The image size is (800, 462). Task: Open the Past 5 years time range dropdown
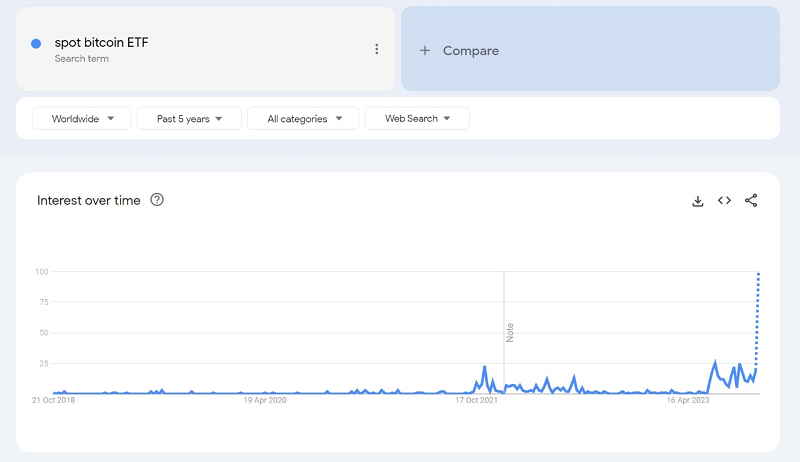click(189, 119)
